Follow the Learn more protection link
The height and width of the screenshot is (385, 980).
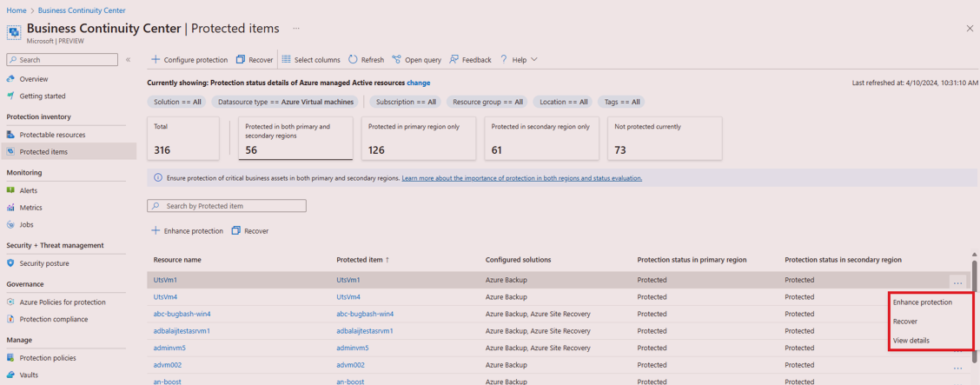point(521,178)
